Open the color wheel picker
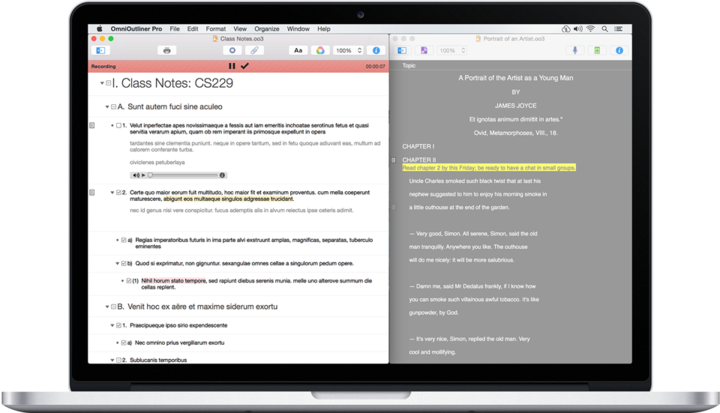Screen dimensions: 720x413 [320, 51]
